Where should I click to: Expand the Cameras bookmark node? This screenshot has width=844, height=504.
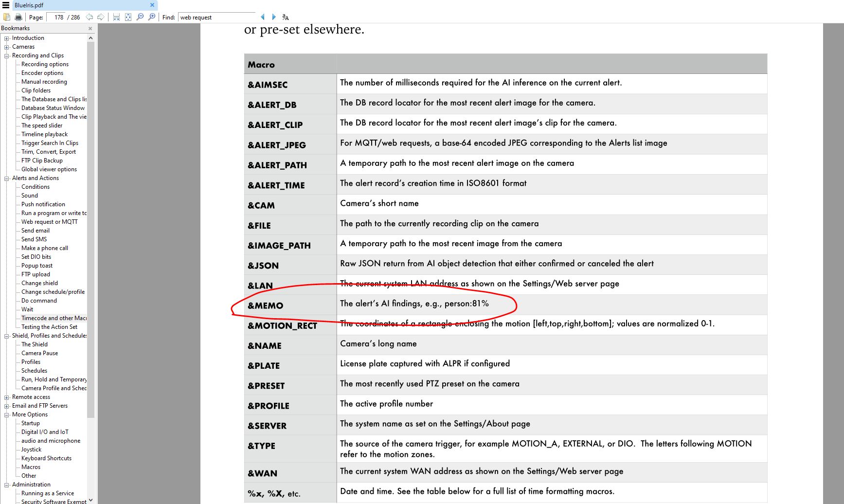[7, 47]
